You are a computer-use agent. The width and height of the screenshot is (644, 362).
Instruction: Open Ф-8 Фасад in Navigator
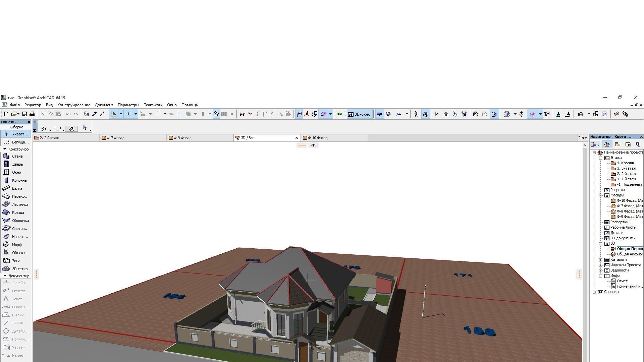pyautogui.click(x=627, y=212)
